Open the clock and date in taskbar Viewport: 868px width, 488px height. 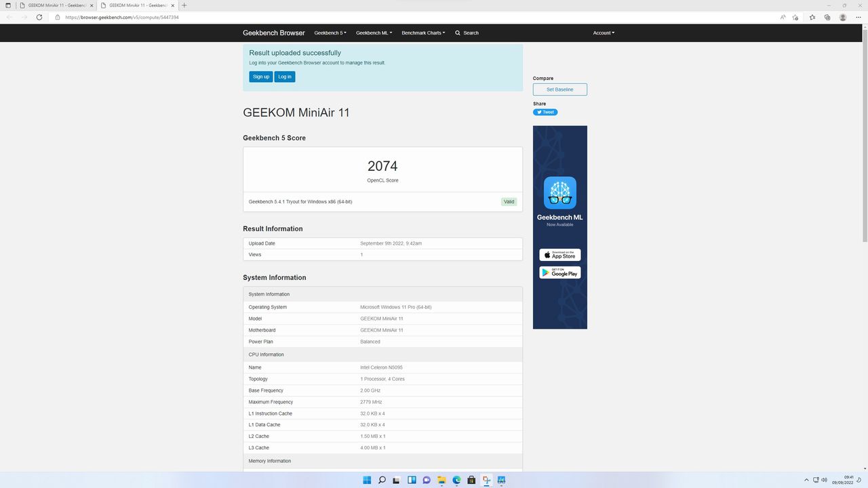click(x=844, y=480)
